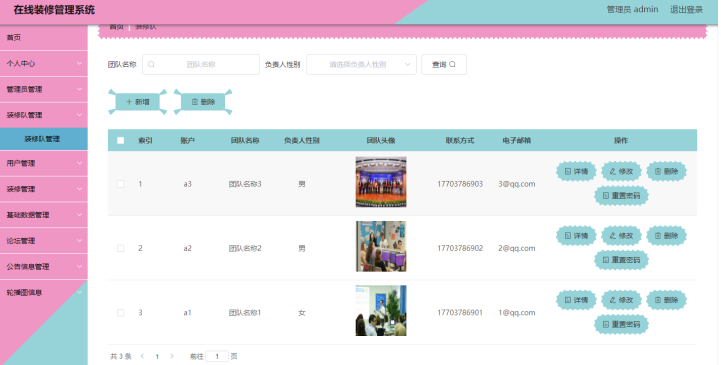Click 修改 for row a1
This screenshot has height=365, width=721.
(x=621, y=300)
